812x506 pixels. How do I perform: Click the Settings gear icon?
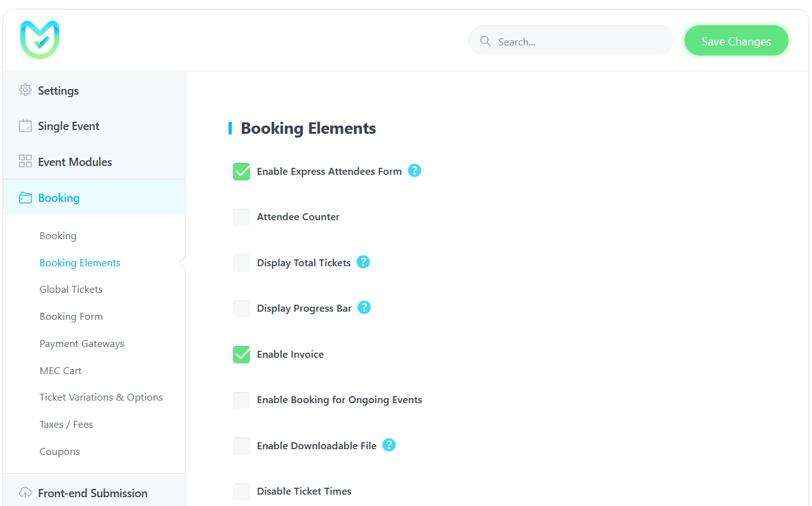point(25,90)
